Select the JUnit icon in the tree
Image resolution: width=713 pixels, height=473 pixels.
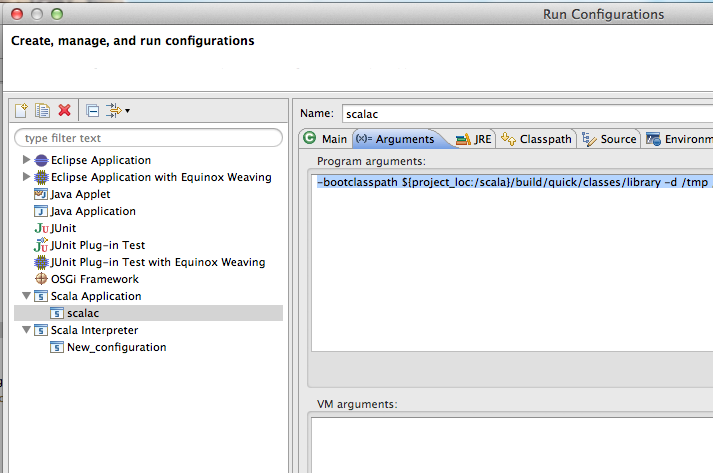[x=41, y=228]
